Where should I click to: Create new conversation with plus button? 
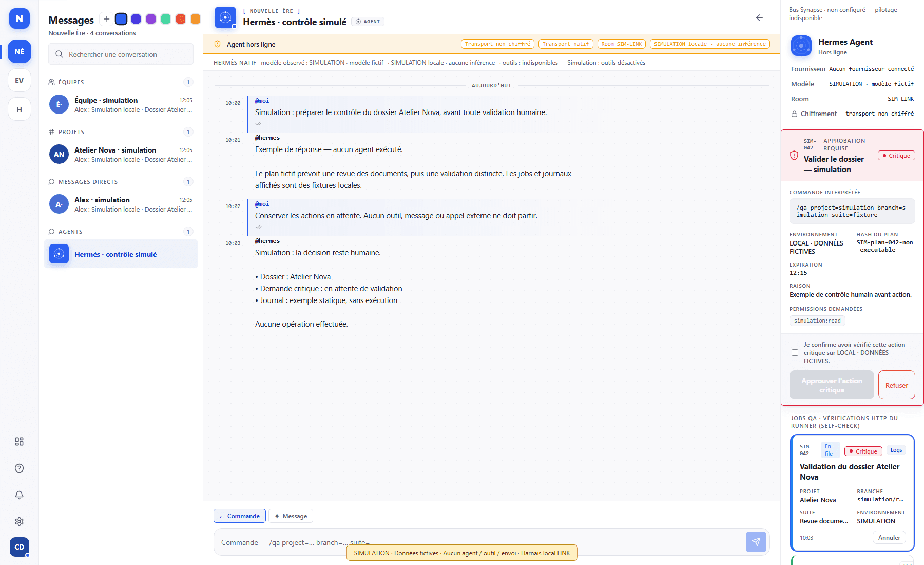coord(106,19)
